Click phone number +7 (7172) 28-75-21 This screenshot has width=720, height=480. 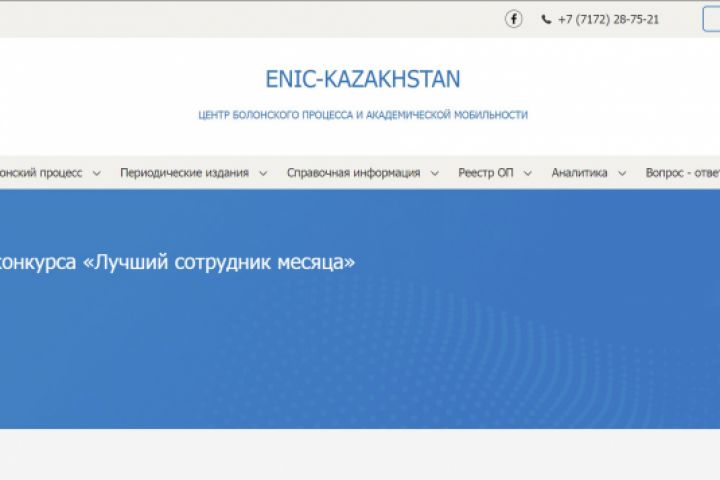(x=608, y=19)
